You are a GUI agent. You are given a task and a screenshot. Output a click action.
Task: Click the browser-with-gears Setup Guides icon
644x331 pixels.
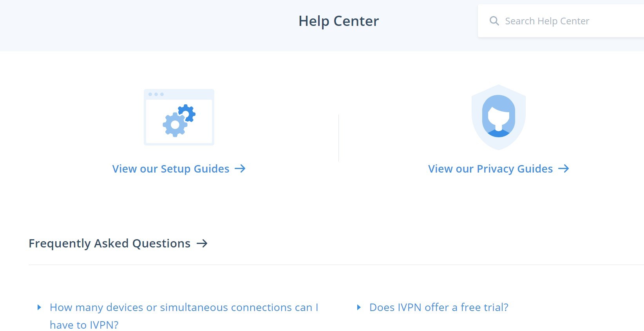tap(179, 117)
